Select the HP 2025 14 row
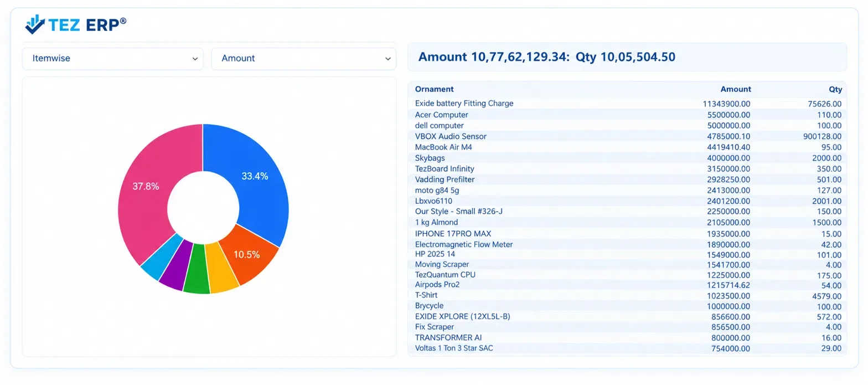Viewport: 868px width, 385px height. coord(627,254)
